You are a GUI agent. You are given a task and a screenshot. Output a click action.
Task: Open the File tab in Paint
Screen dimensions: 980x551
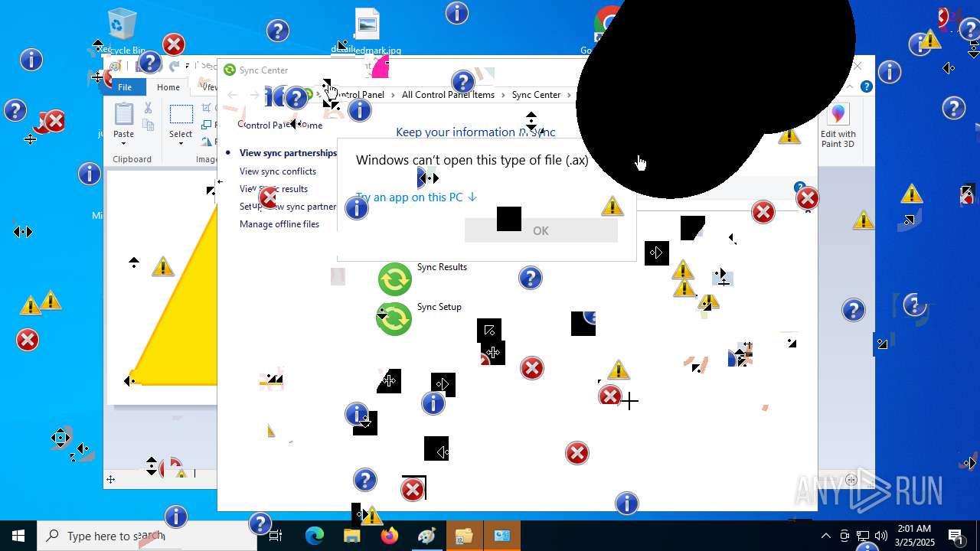125,87
